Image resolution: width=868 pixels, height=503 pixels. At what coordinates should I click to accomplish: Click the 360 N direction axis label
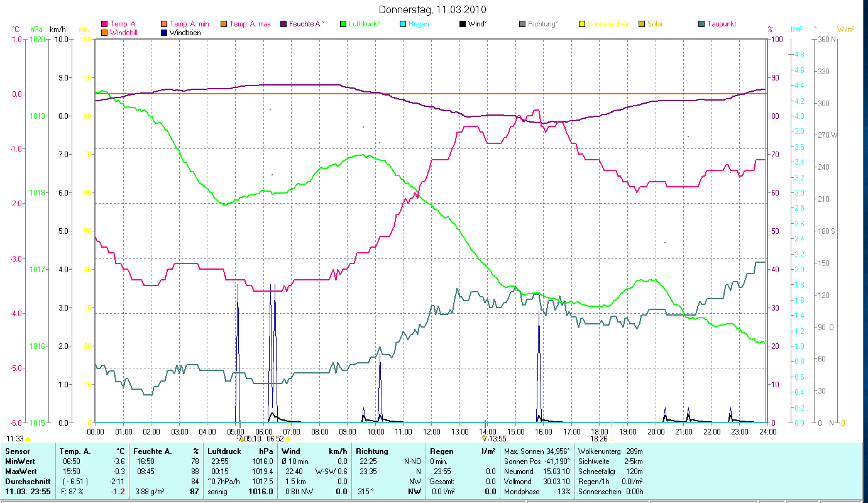click(x=827, y=39)
